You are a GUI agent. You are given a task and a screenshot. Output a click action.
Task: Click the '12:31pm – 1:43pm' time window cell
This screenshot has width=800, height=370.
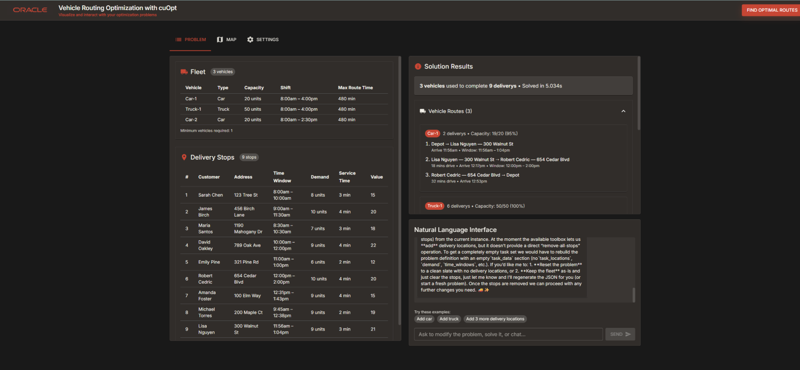284,296
